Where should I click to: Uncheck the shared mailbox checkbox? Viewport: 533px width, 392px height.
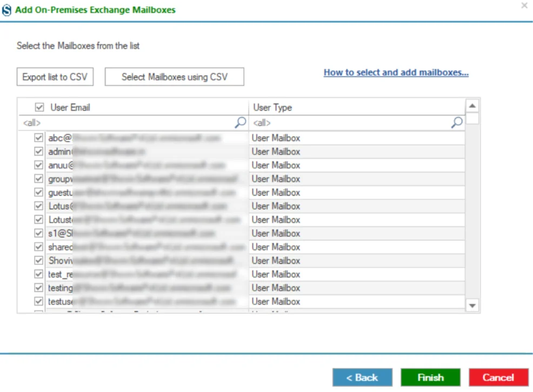click(39, 247)
